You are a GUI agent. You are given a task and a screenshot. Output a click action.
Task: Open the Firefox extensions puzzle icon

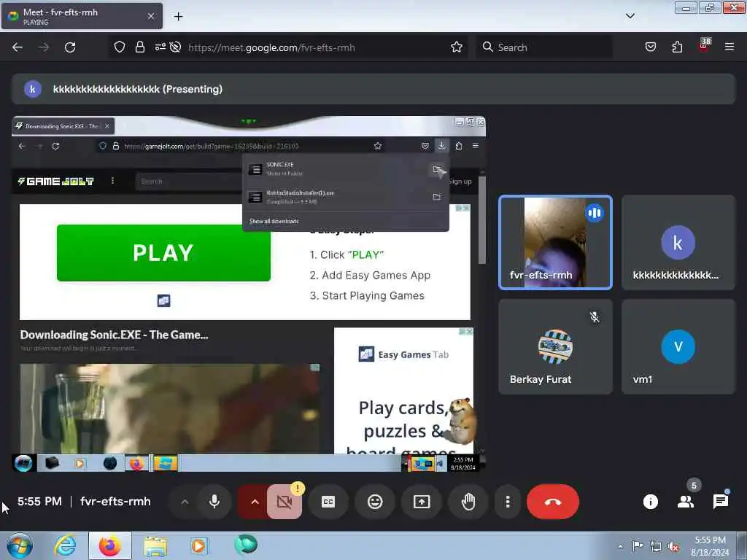point(677,47)
